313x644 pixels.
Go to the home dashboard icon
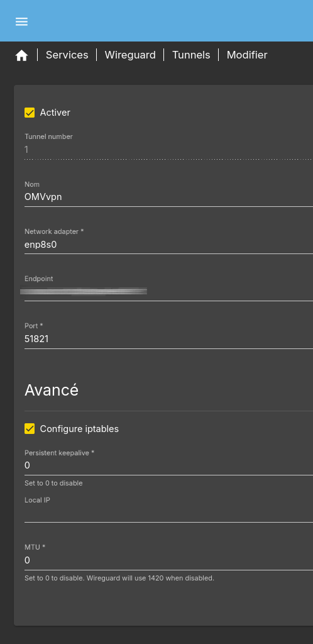point(22,55)
